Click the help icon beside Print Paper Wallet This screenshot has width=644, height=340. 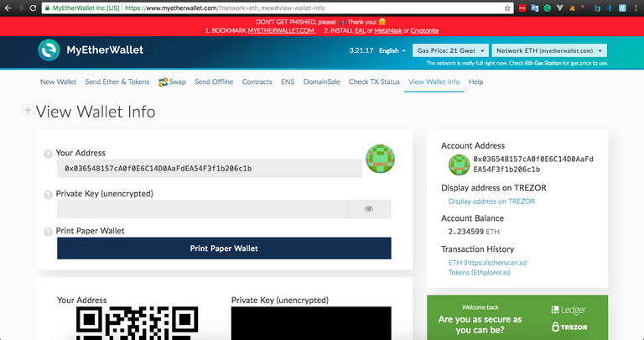tap(48, 232)
